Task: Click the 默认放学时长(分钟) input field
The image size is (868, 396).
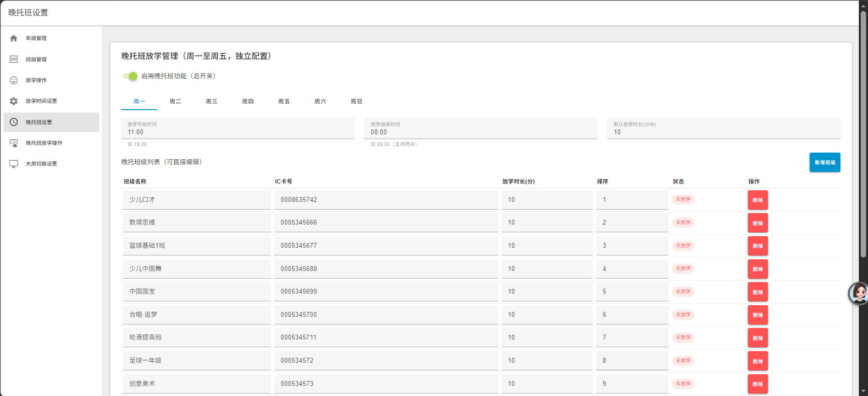Action: click(x=724, y=128)
